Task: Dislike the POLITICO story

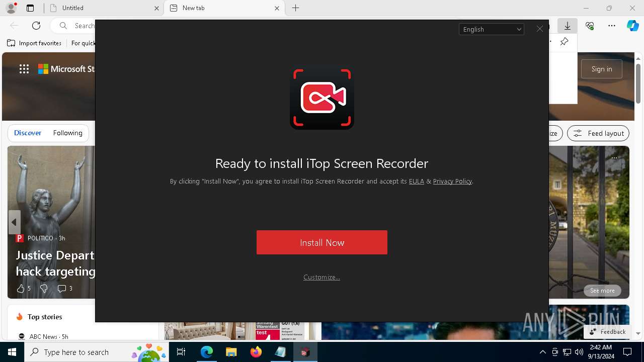Action: coord(44,289)
